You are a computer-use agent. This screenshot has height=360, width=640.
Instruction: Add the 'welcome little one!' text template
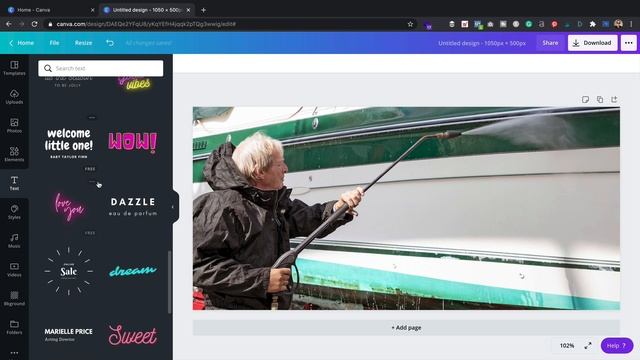pyautogui.click(x=69, y=143)
